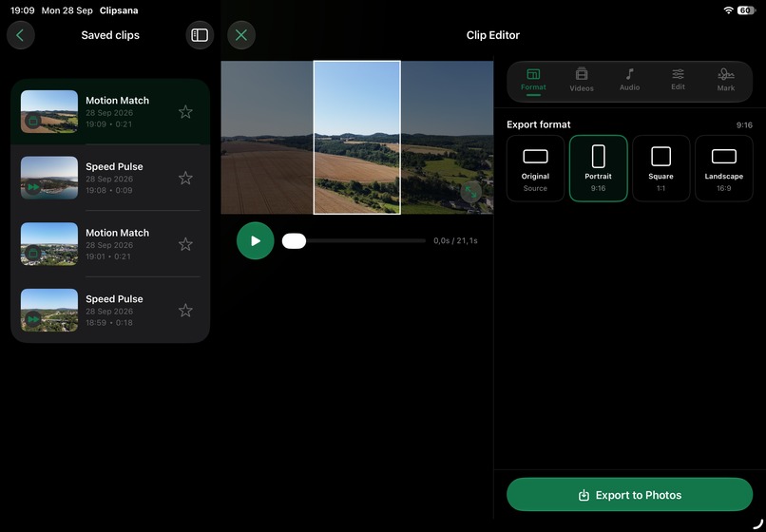This screenshot has height=532, width=766.
Task: Open the Mark tab
Action: point(726,81)
